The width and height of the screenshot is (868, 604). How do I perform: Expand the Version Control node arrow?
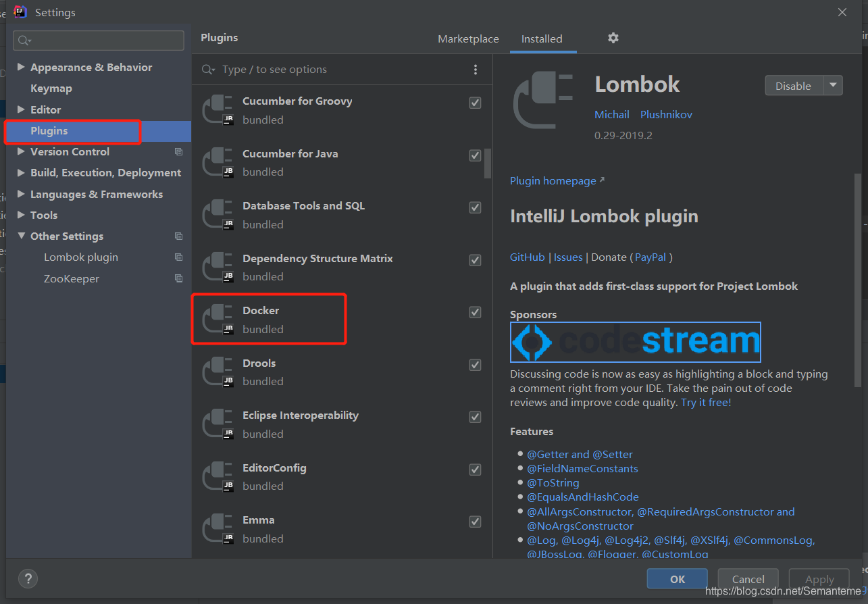pyautogui.click(x=21, y=151)
